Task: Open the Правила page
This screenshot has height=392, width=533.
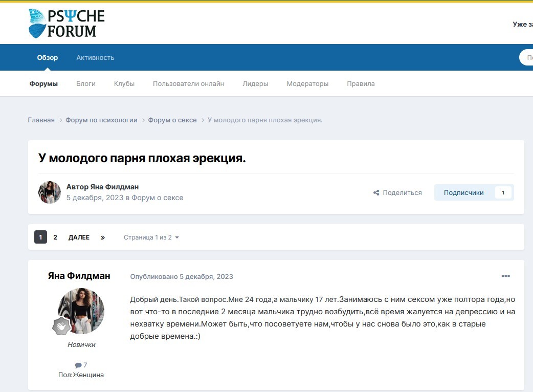Action: pyautogui.click(x=361, y=83)
